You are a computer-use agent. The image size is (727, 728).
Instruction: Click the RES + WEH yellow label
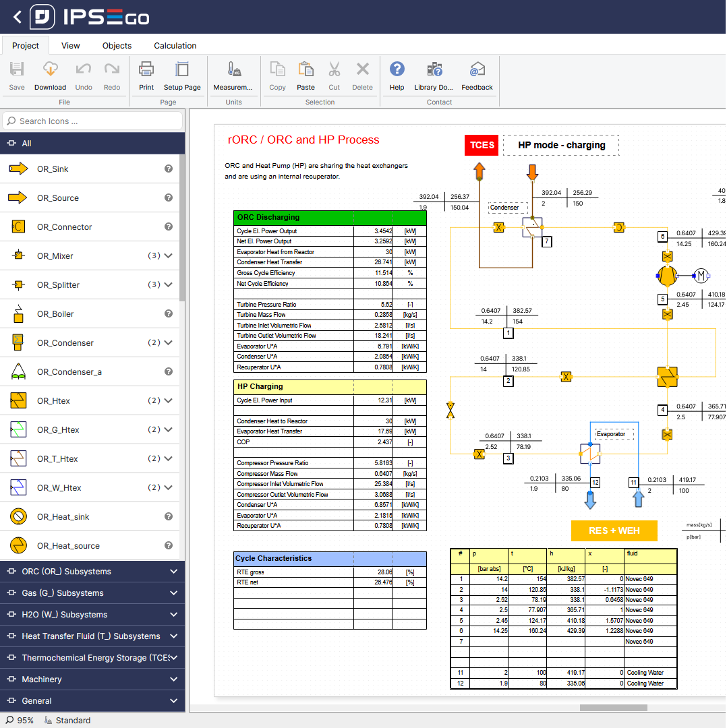[x=614, y=530]
